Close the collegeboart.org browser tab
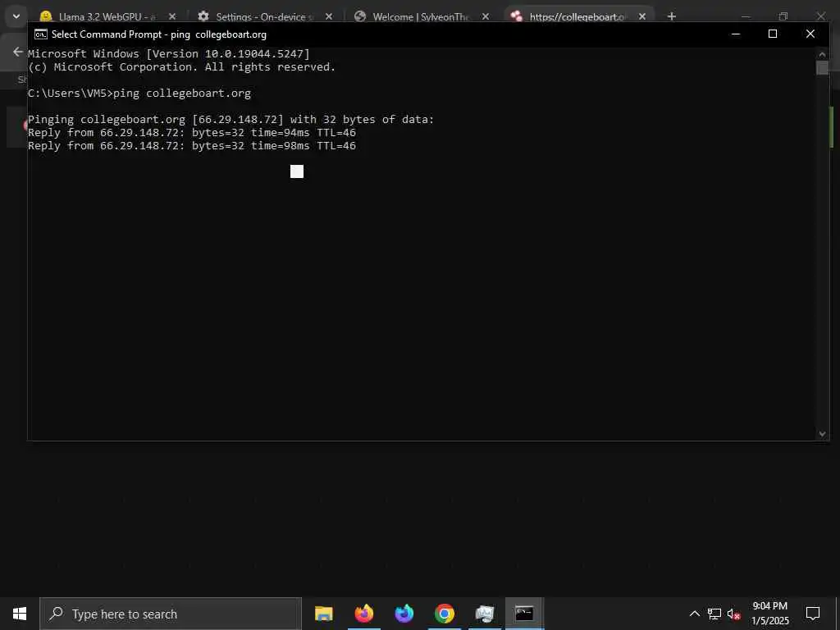The image size is (840, 630). 641,16
